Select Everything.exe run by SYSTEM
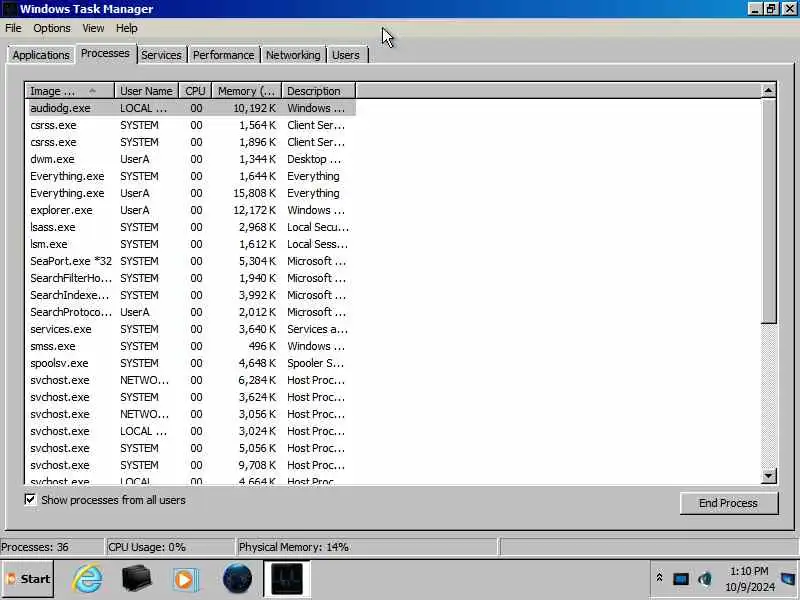800x600 pixels. [x=190, y=176]
